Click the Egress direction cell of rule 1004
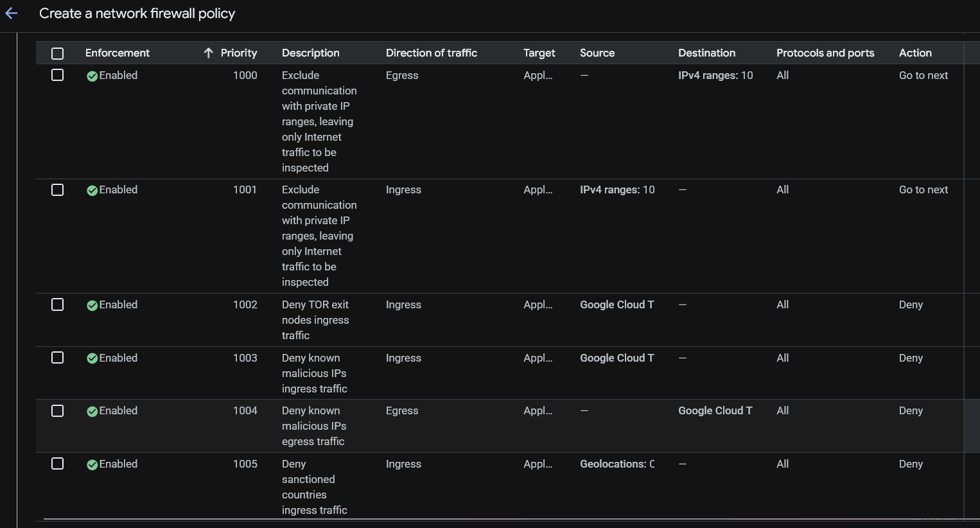 (402, 410)
